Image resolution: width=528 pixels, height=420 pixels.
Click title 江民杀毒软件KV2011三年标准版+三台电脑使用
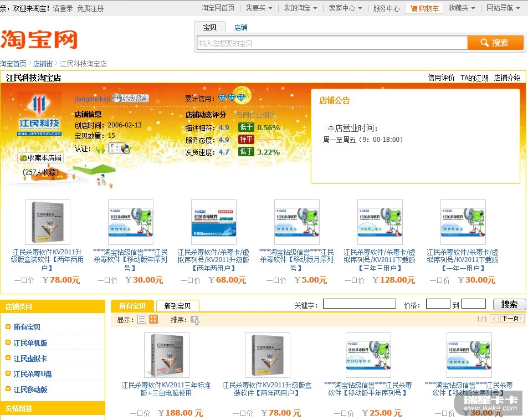tap(166, 389)
